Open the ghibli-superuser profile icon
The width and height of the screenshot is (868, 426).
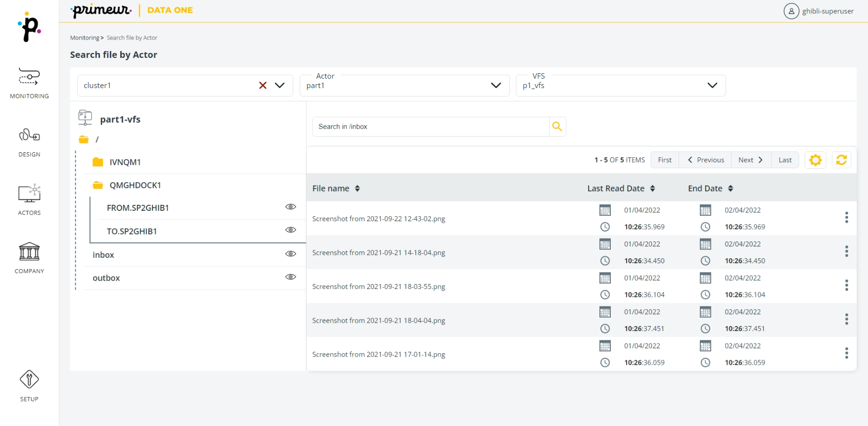point(791,11)
